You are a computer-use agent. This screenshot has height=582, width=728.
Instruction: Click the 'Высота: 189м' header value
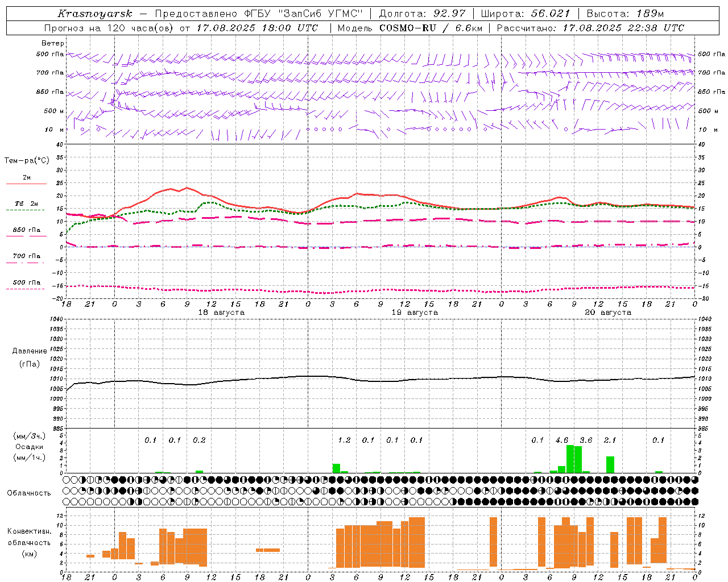624,14
